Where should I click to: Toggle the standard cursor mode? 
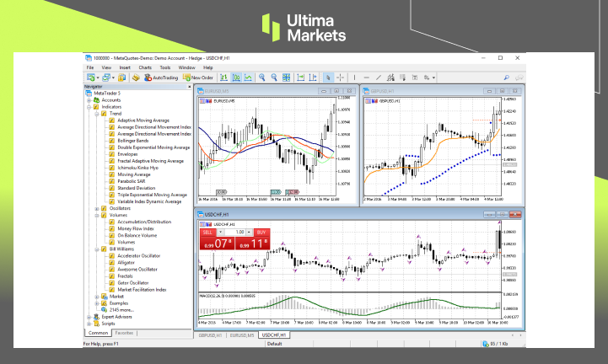(328, 78)
